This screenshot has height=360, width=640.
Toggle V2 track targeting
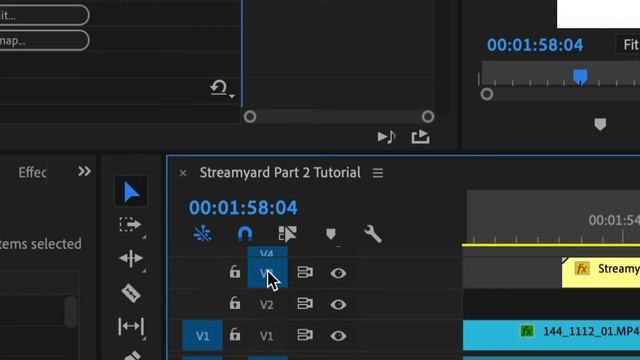click(x=267, y=304)
